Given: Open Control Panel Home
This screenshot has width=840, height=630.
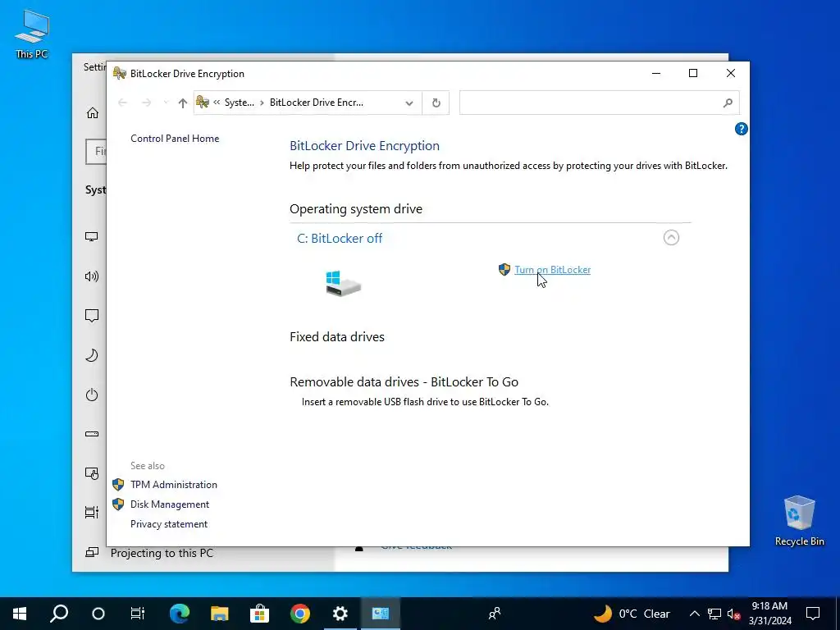Looking at the screenshot, I should 175,138.
